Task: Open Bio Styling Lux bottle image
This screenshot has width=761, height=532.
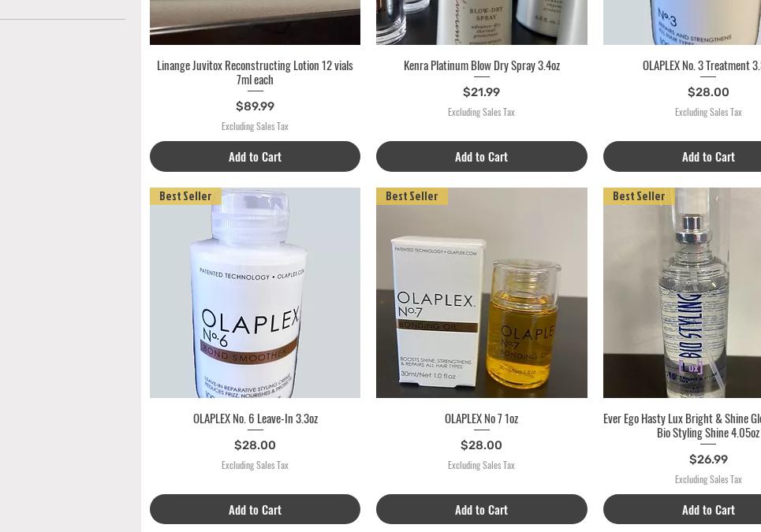Action: (x=682, y=293)
